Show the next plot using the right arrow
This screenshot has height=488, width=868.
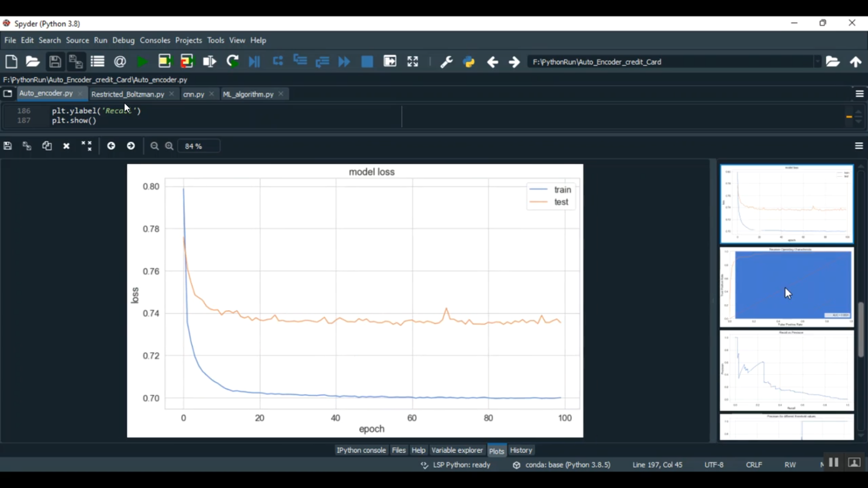click(131, 146)
